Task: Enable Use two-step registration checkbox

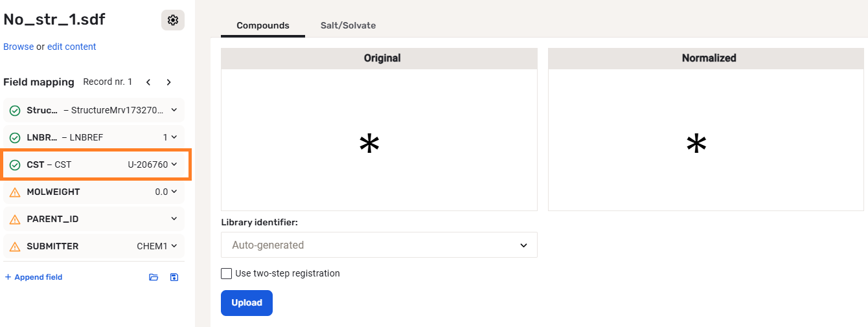Action: [x=227, y=273]
